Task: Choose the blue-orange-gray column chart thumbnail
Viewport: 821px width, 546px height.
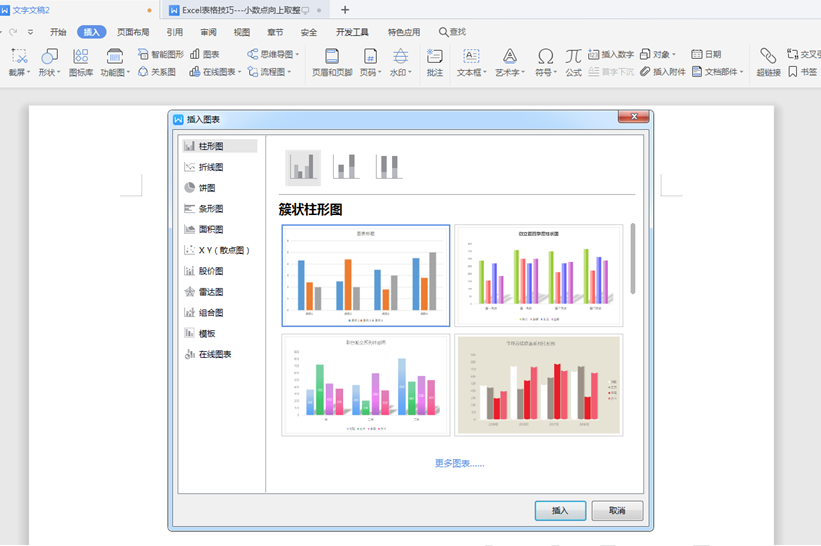Action: 365,275
